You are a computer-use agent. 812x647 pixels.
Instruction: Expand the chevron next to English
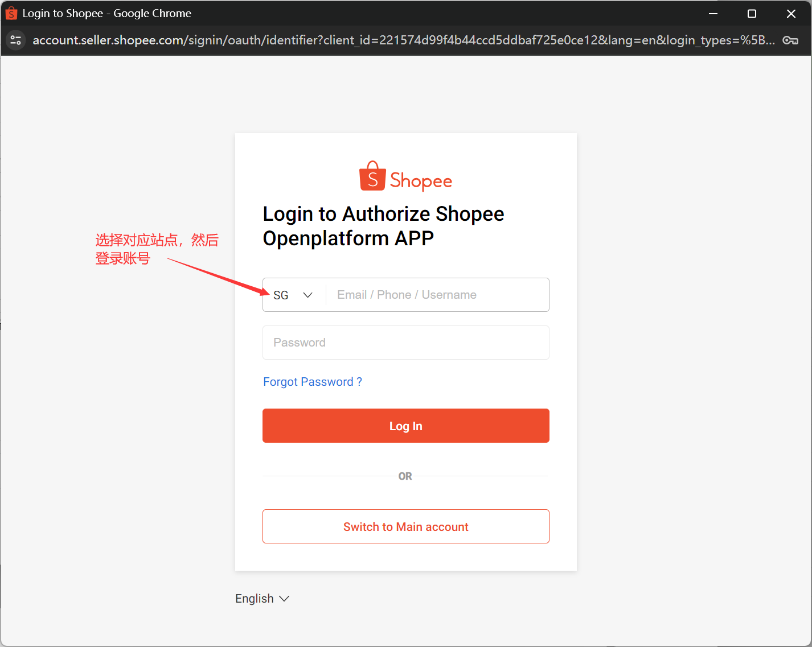[284, 598]
